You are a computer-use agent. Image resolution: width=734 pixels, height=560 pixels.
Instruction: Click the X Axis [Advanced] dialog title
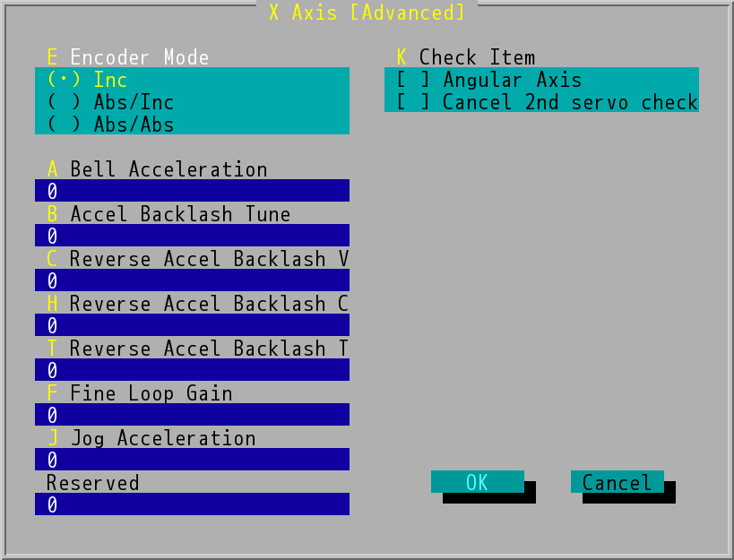pos(367,13)
